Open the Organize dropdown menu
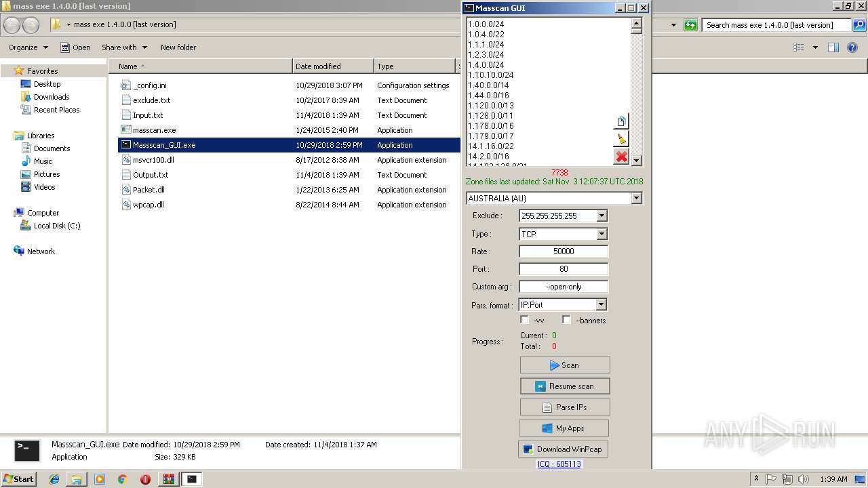Viewport: 868px width, 488px height. (28, 47)
